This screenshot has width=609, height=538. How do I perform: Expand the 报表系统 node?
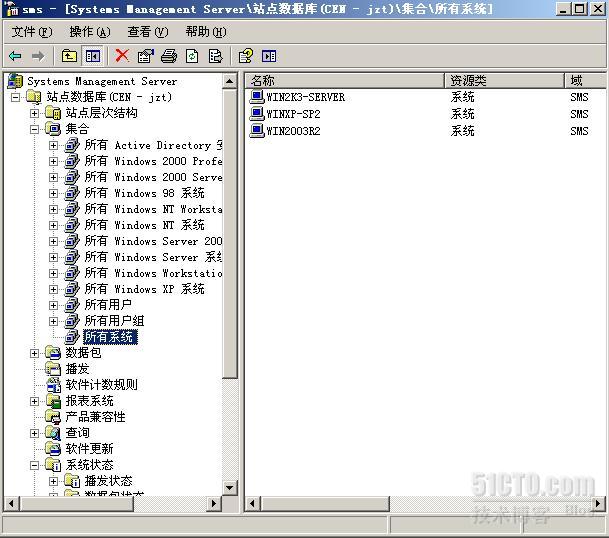coord(35,401)
